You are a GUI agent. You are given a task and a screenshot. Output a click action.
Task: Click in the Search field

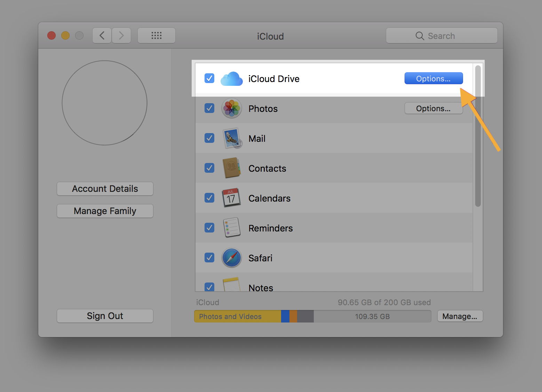tap(442, 36)
